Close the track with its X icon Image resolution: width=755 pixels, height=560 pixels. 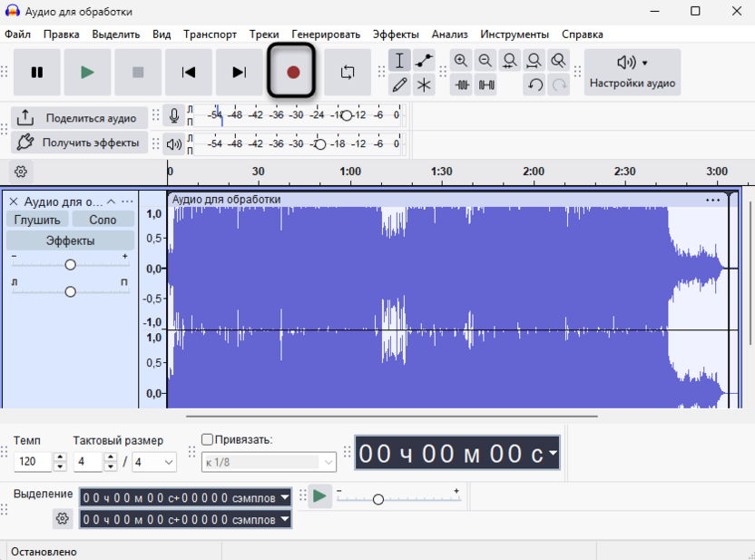pyautogui.click(x=14, y=201)
